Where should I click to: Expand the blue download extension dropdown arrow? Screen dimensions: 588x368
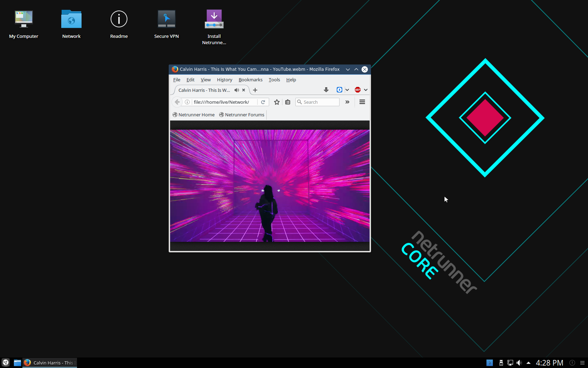[x=347, y=90]
